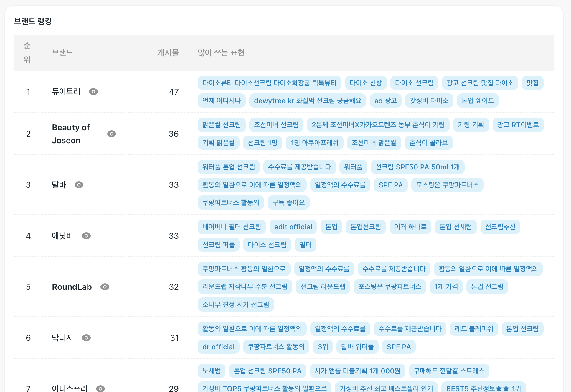Select the 맑은쌀 선크림 tag
This screenshot has height=392, width=571.
pyautogui.click(x=222, y=125)
